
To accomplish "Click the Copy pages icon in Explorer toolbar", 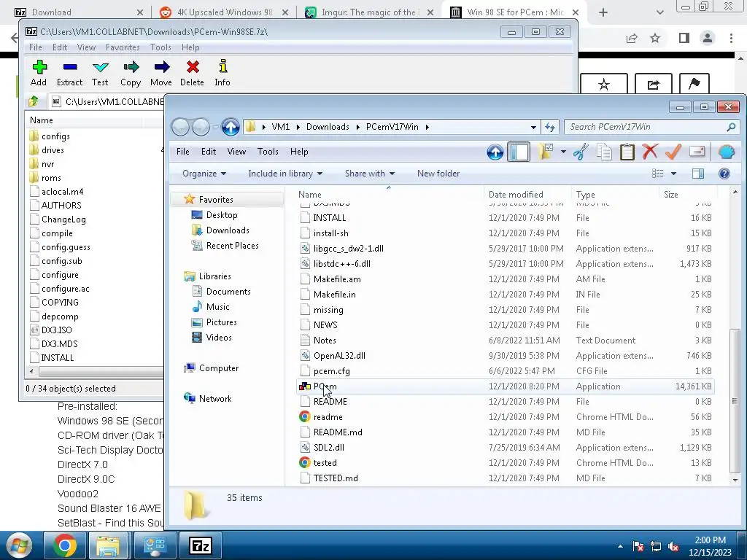I will [604, 152].
